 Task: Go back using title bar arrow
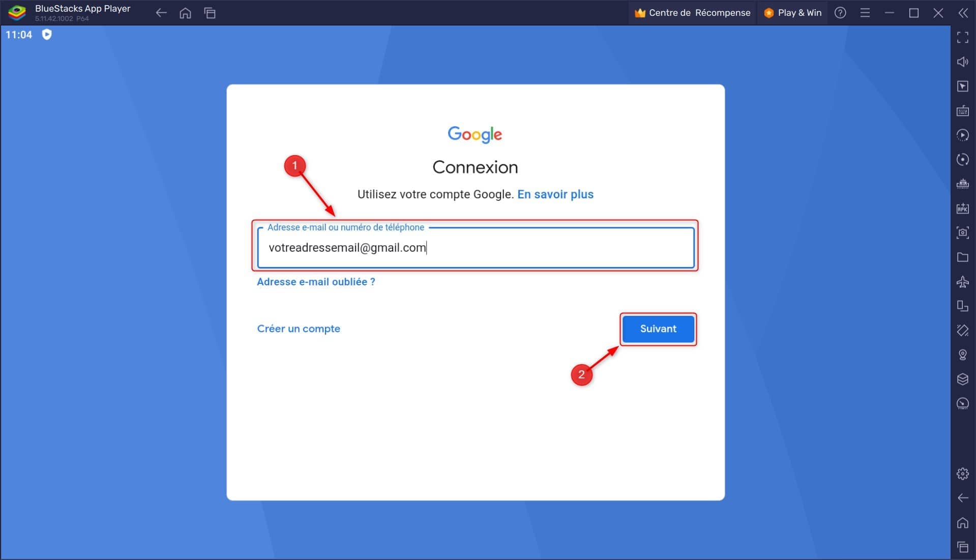coord(161,13)
